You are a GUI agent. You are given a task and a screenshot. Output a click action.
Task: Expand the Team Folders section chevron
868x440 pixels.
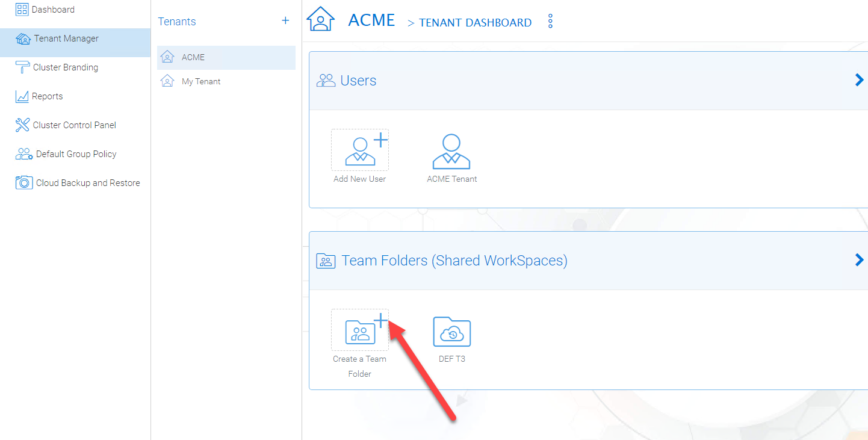tap(859, 260)
